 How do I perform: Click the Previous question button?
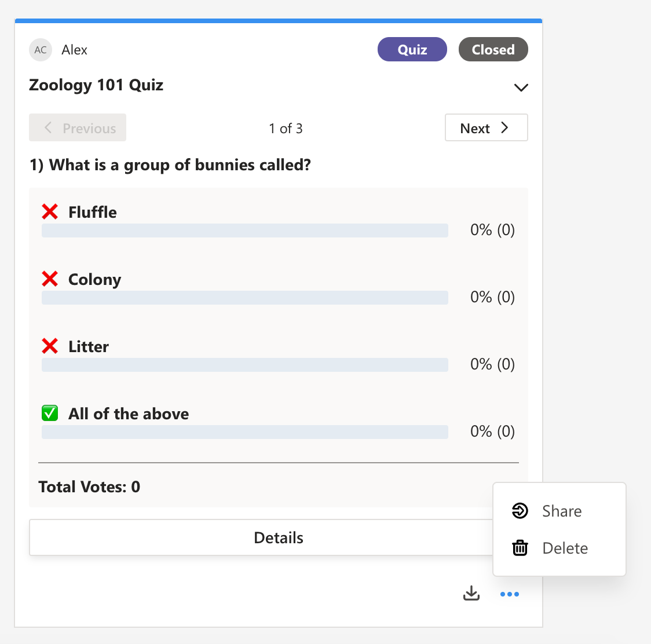pos(78,128)
